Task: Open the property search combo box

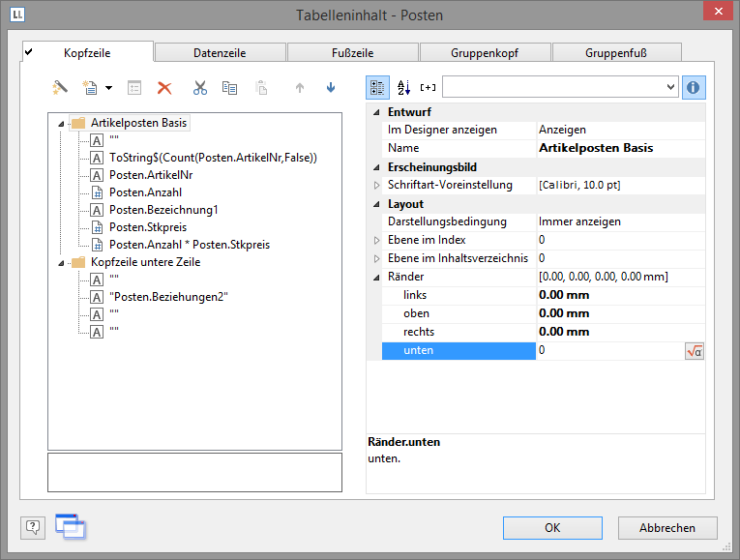Action: [x=560, y=87]
